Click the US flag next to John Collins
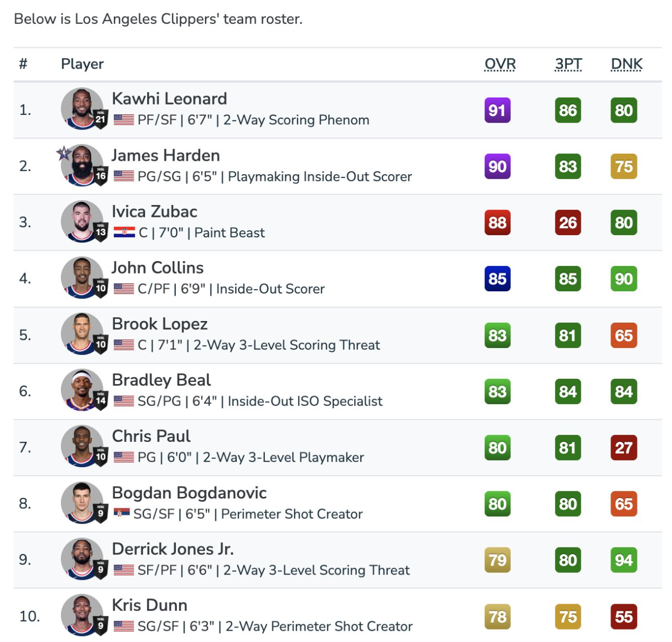 [x=124, y=289]
